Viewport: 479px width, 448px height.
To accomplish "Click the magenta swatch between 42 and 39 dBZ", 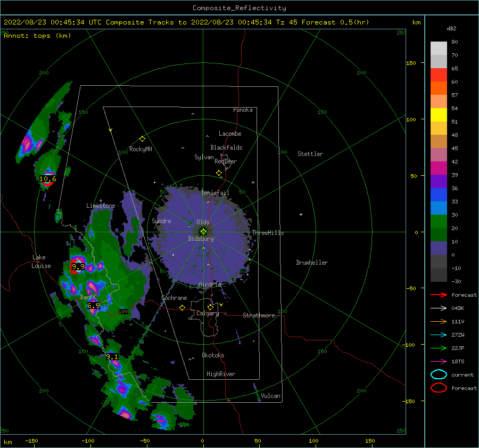I will click(x=439, y=168).
